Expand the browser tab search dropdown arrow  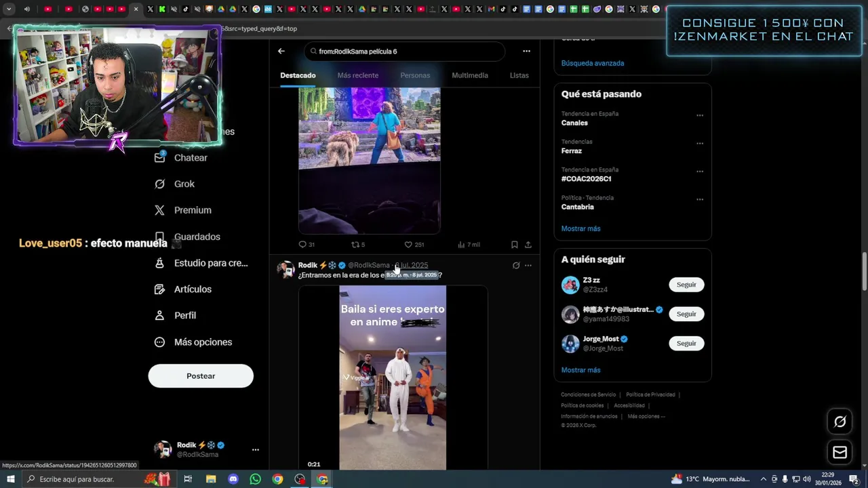[x=9, y=9]
